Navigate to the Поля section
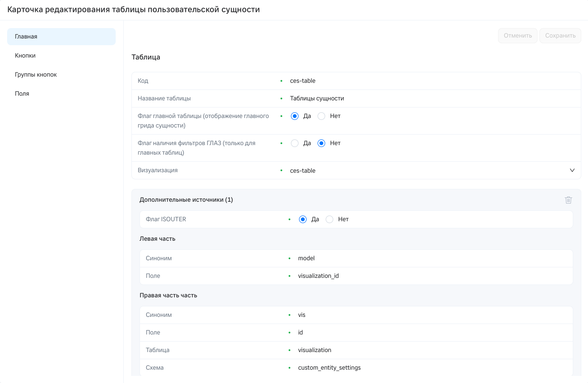The width and height of the screenshot is (588, 383). tap(61, 94)
